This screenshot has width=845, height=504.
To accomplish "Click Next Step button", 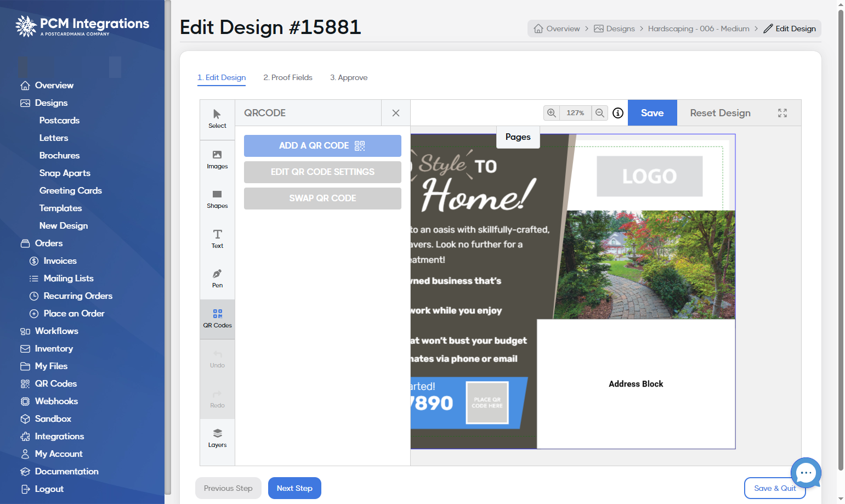I will tap(294, 488).
